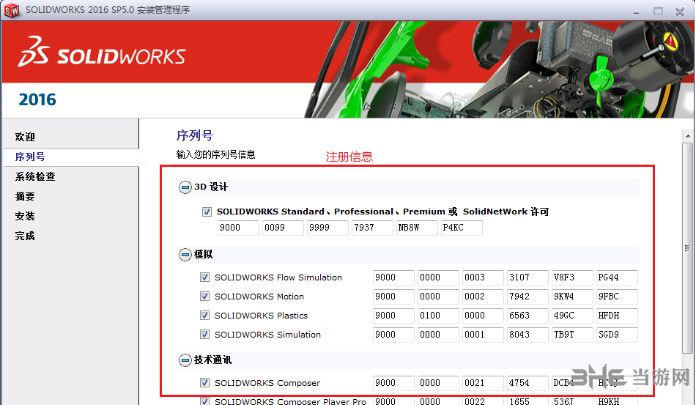Uncheck SOLIDWORKS Composer Player Pro checkbox
This screenshot has width=695, height=405.
pos(204,401)
